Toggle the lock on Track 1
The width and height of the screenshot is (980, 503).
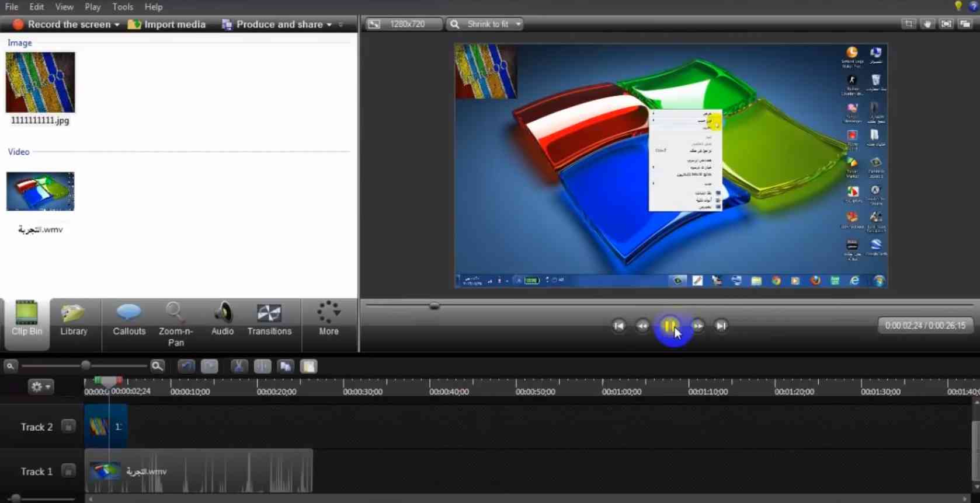click(x=68, y=471)
